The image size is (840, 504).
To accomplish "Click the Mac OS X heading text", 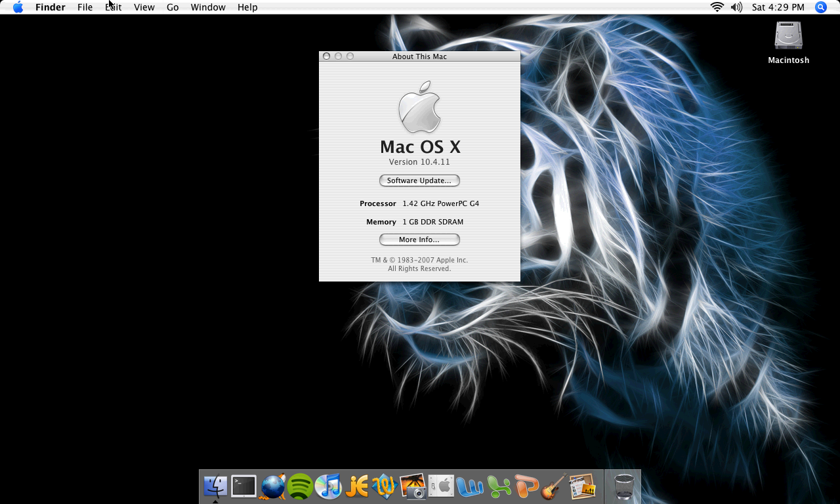I will click(x=420, y=146).
